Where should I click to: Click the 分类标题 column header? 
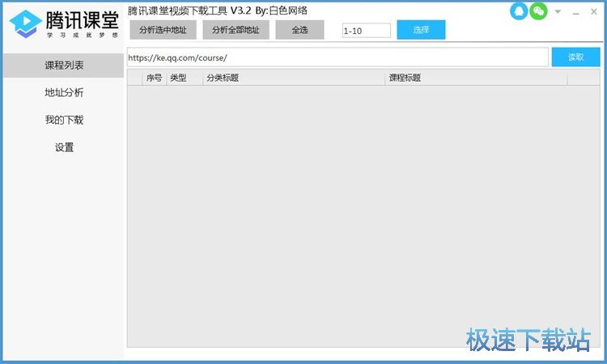294,78
